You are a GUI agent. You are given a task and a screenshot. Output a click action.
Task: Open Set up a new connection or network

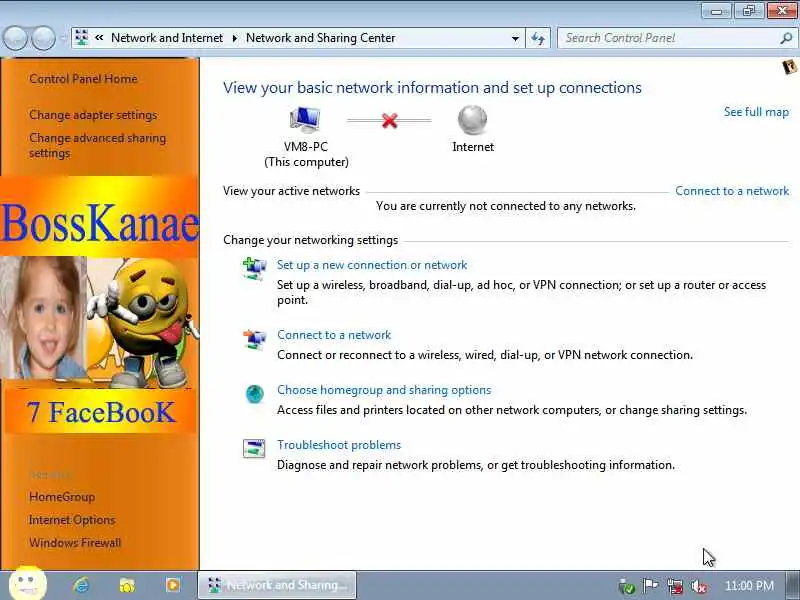tap(372, 265)
